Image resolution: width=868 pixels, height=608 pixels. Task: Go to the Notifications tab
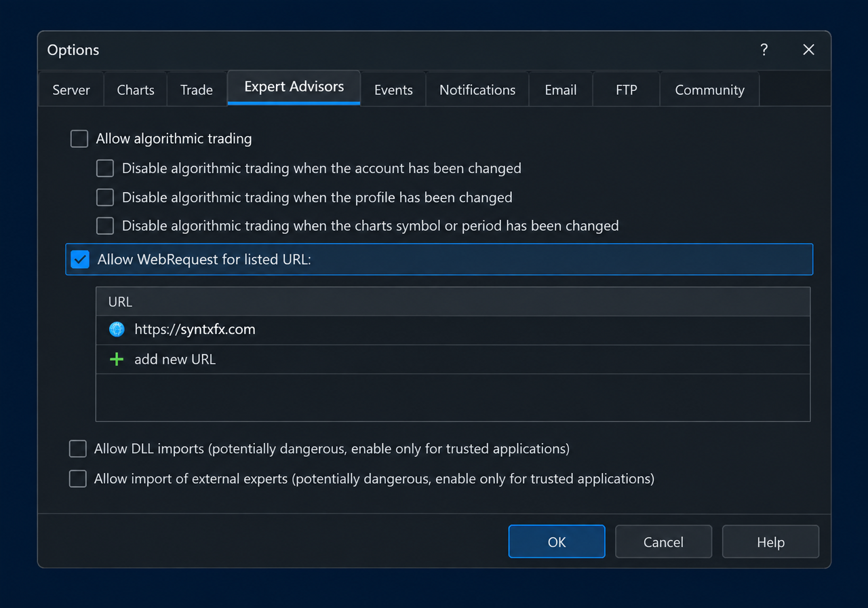(x=477, y=90)
